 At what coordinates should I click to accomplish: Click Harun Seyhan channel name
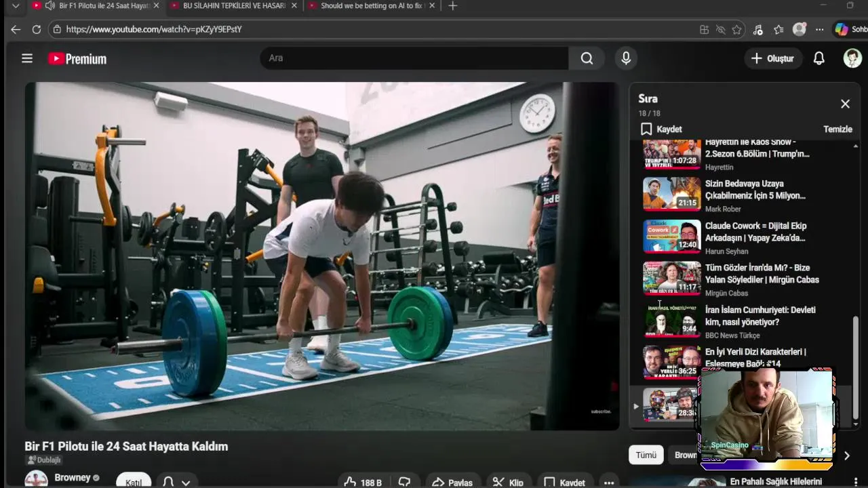[726, 251]
